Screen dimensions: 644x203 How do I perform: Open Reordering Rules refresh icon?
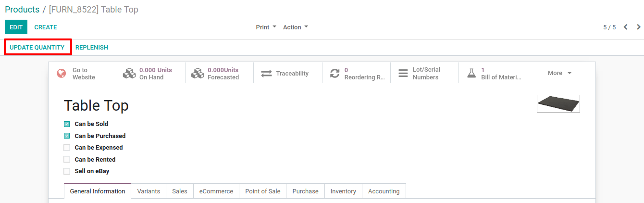click(x=334, y=74)
